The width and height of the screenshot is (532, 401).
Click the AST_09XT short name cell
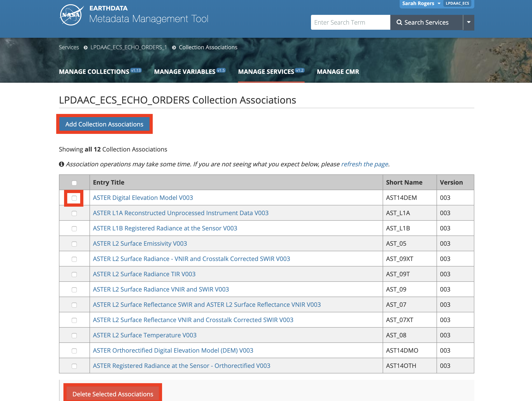pyautogui.click(x=410, y=259)
